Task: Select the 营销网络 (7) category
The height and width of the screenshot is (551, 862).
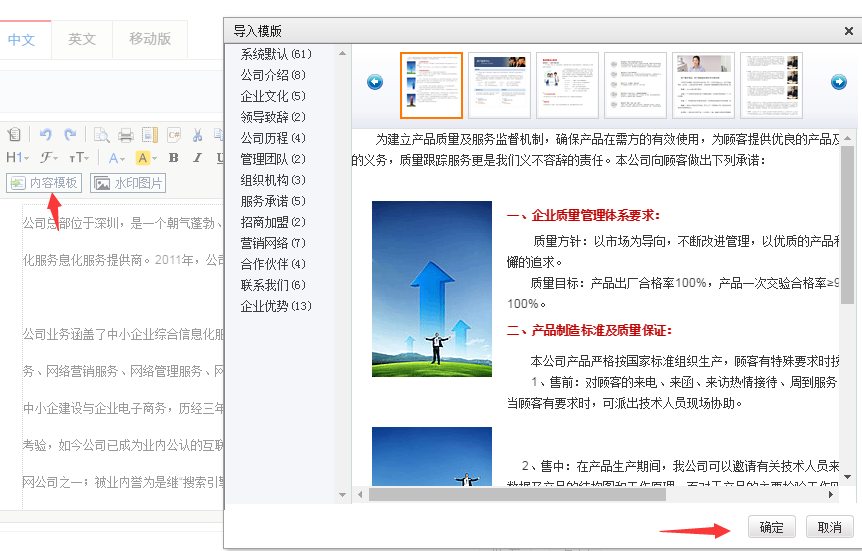Action: coord(273,243)
